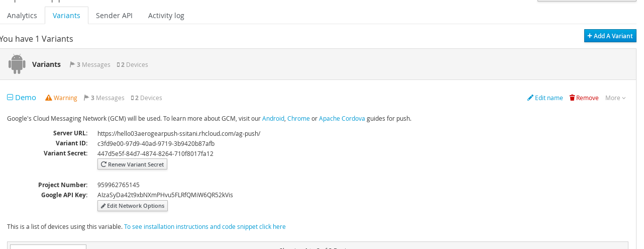Click the flag icon beside Demo messages
This screenshot has width=644, height=249.
point(86,98)
